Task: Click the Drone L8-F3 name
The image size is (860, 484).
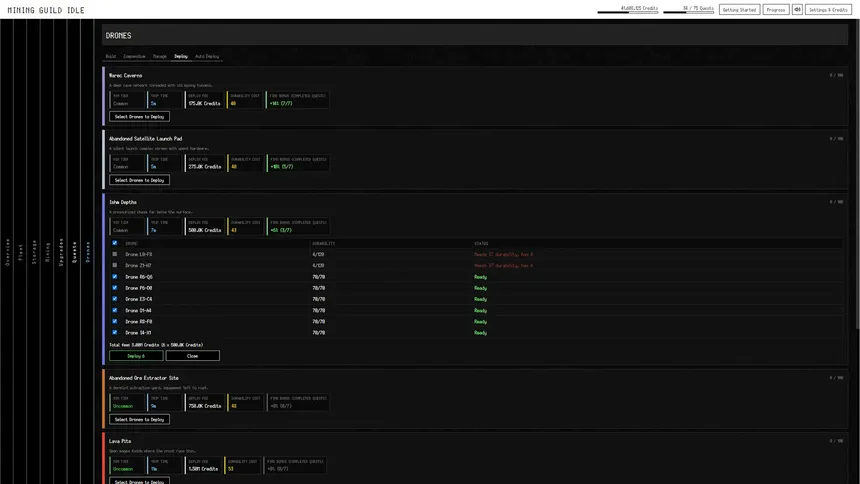Action: pos(139,255)
